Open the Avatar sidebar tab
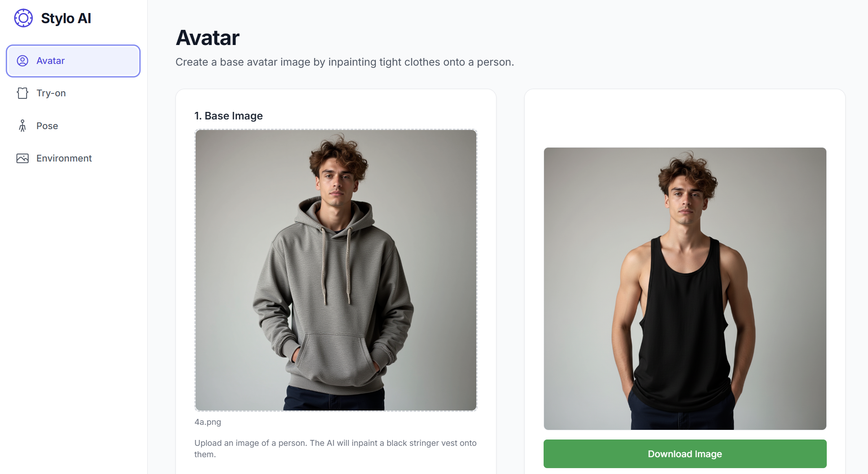The height and width of the screenshot is (474, 868). [73, 61]
